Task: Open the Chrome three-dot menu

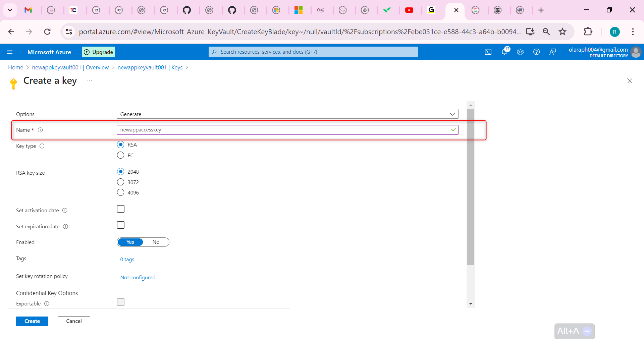Action: point(633,32)
